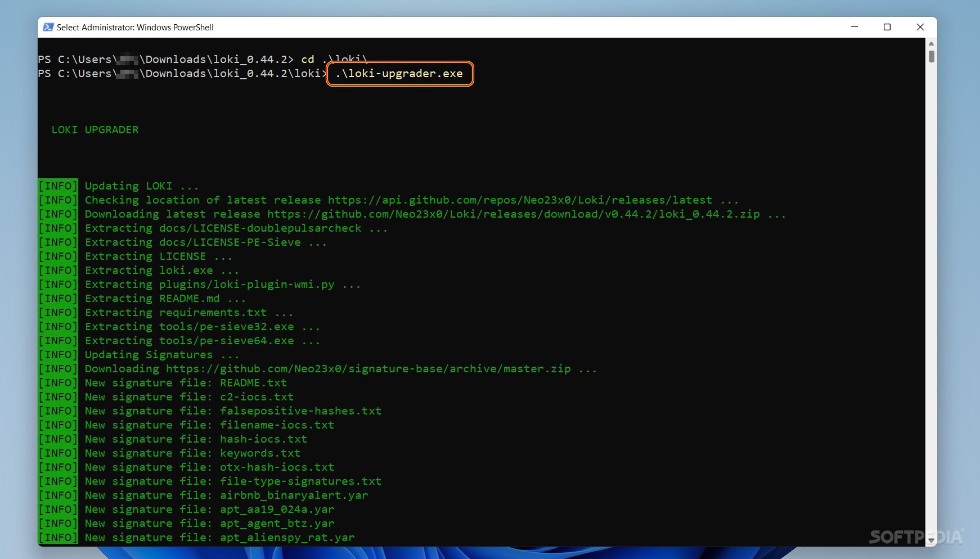Click the 'cd .\loki\' command on first prompt

pyautogui.click(x=334, y=60)
